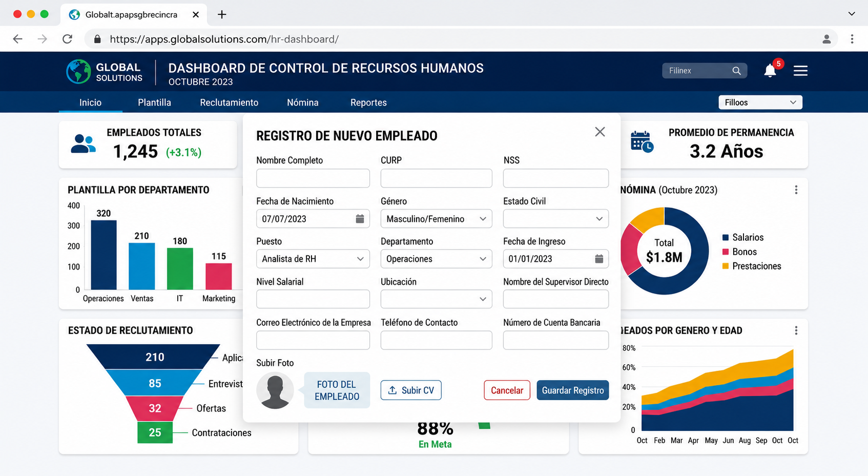
Task: Click the Nivel Salarial input field
Action: click(x=313, y=299)
